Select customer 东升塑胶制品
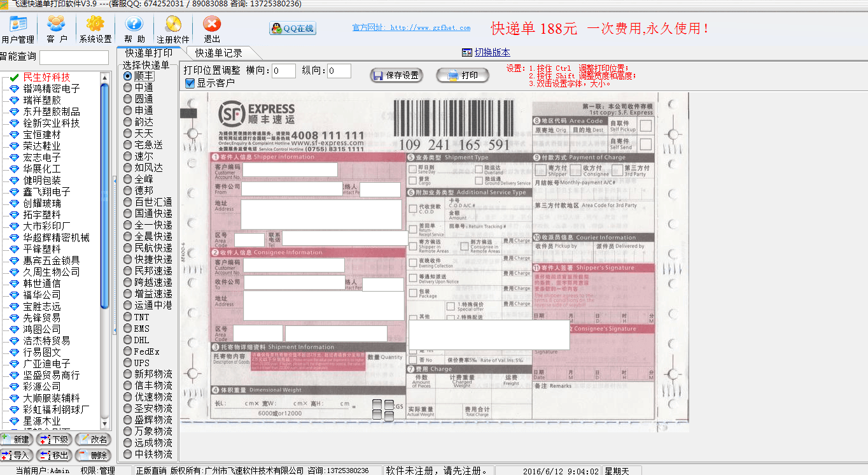Screen dimensions: 868x475 pos(52,111)
